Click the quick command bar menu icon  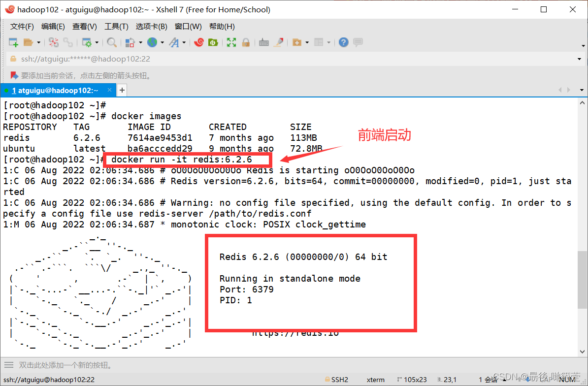(9, 365)
